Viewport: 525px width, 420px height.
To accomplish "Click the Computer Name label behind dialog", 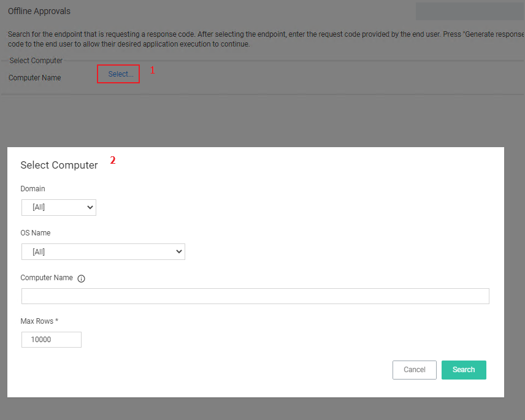I will (35, 78).
